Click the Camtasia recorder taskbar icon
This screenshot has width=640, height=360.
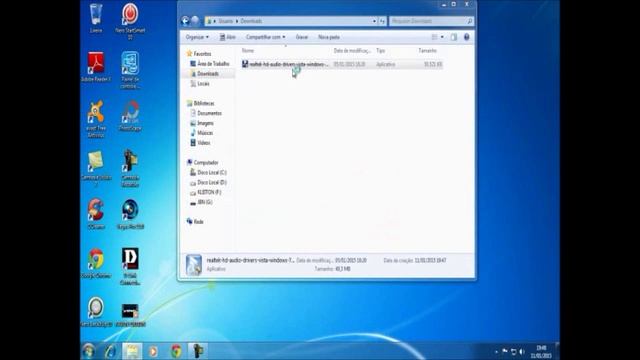click(x=198, y=351)
